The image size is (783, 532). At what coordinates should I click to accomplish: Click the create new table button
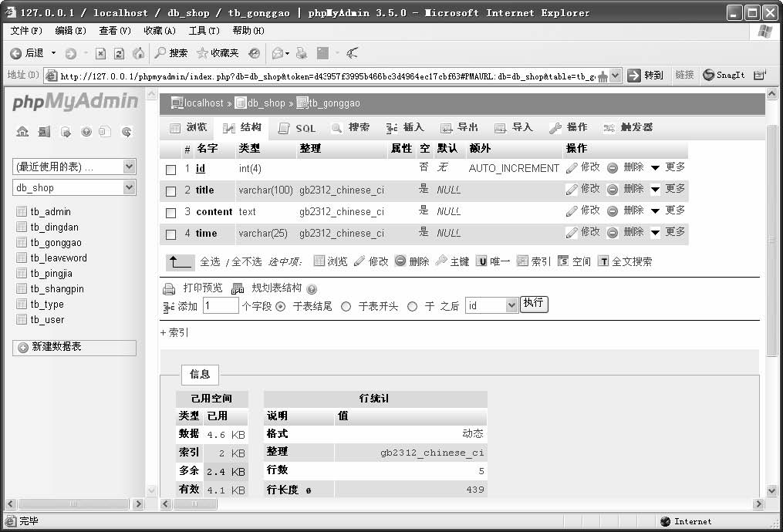74,348
